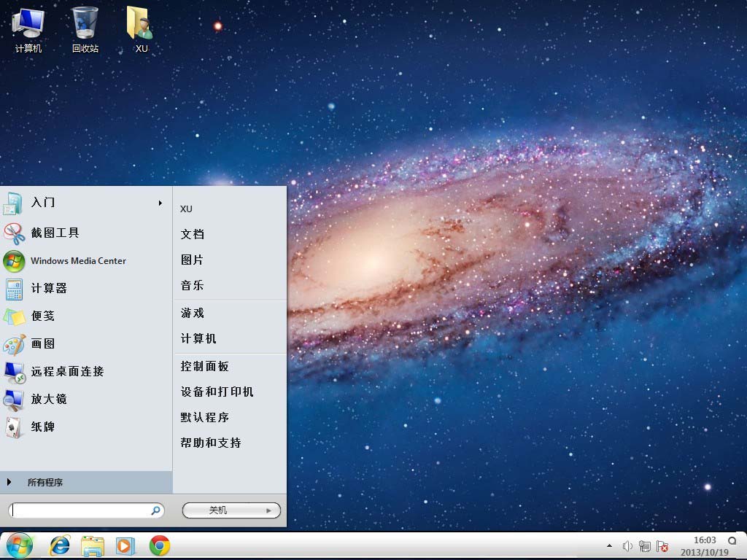The width and height of the screenshot is (747, 560).
Task: Open 帮助和支持 help link
Action: (x=211, y=443)
